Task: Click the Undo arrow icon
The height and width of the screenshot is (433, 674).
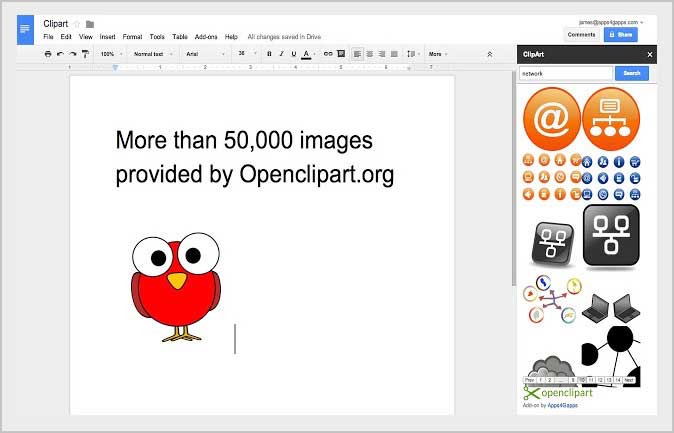Action: point(60,54)
